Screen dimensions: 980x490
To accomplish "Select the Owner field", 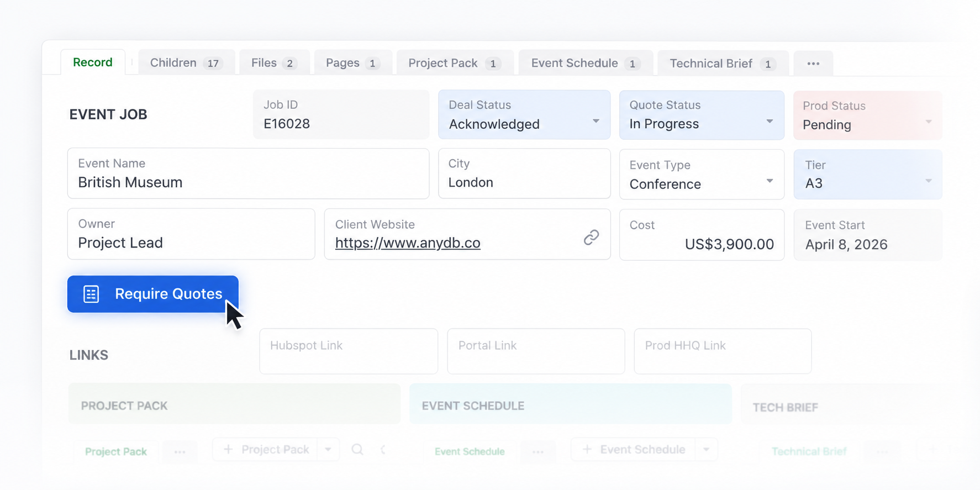I will [x=191, y=234].
